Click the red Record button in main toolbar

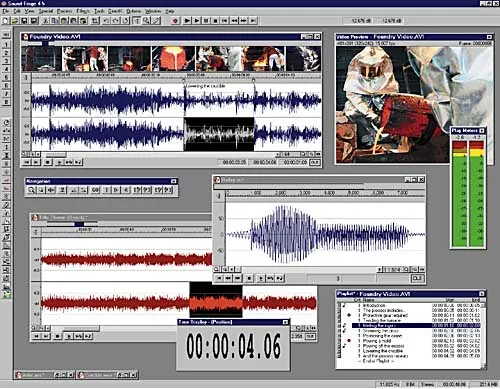coord(176,21)
